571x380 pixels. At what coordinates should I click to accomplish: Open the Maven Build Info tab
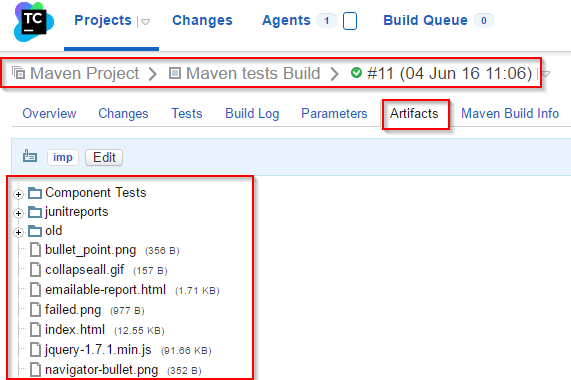(x=510, y=114)
